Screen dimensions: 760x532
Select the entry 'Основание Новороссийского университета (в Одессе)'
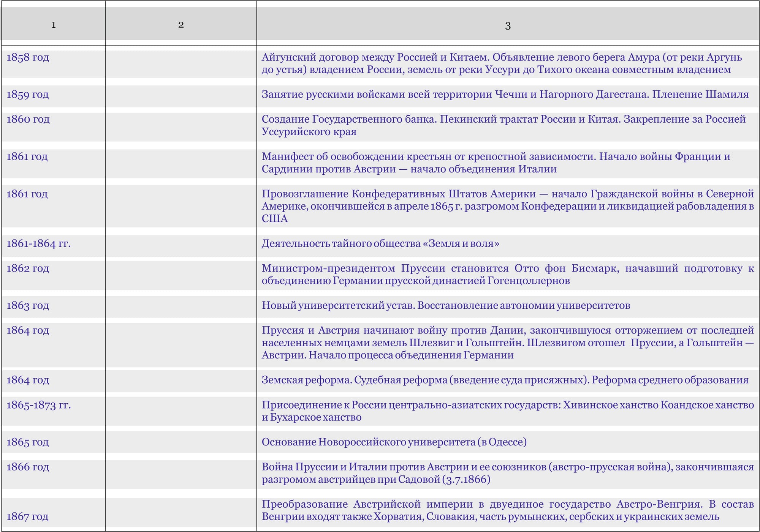click(x=394, y=442)
